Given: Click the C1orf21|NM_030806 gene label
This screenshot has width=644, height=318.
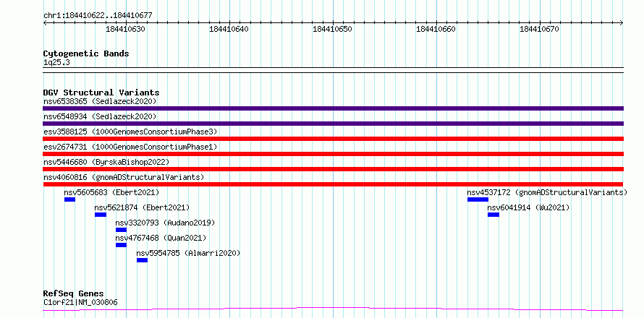Looking at the screenshot, I should [x=80, y=302].
